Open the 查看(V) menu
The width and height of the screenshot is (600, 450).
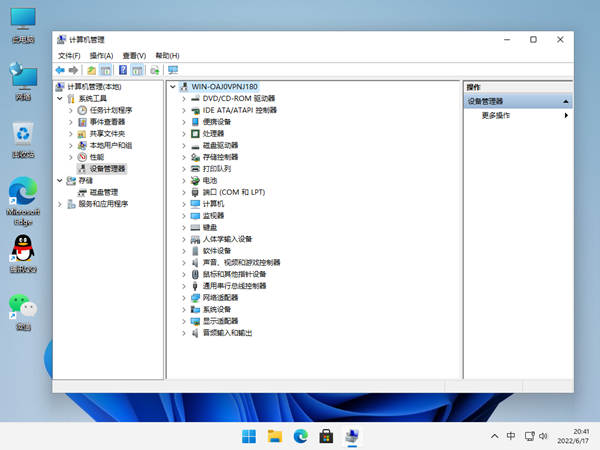coord(134,55)
